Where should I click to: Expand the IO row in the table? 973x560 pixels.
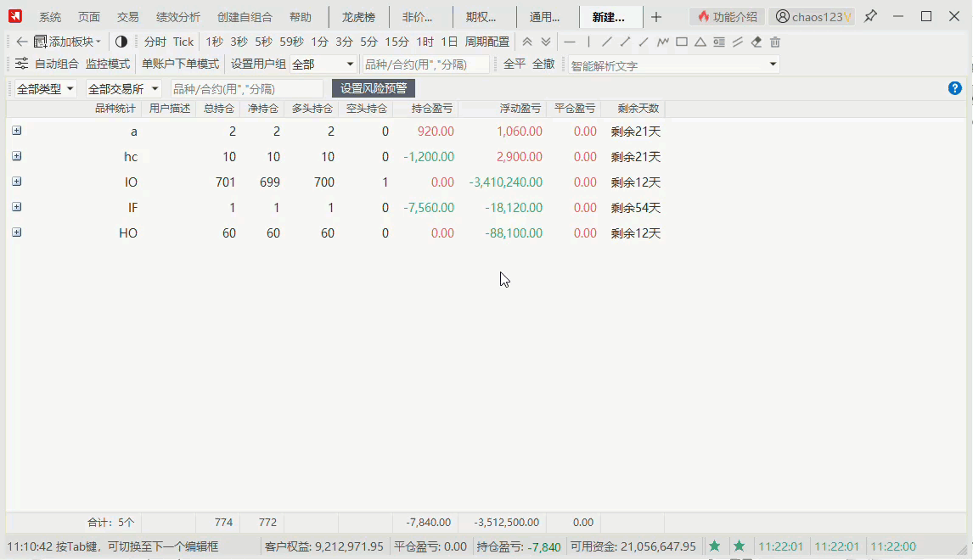pos(16,182)
